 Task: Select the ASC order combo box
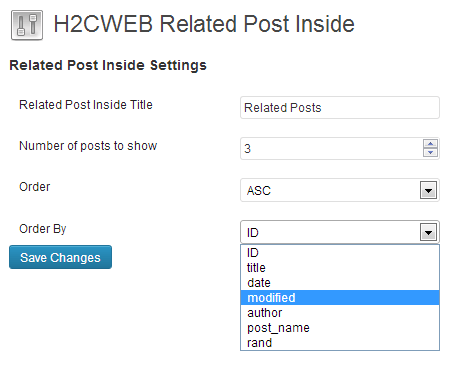340,190
